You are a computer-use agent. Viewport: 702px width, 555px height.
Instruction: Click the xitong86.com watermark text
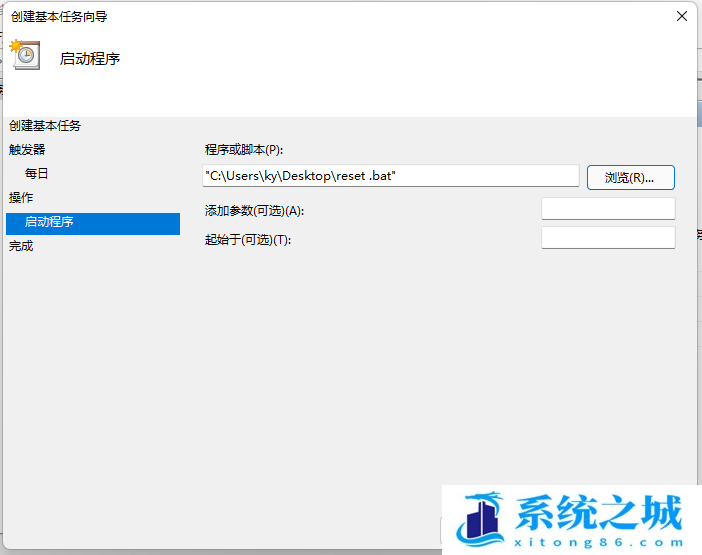point(599,542)
